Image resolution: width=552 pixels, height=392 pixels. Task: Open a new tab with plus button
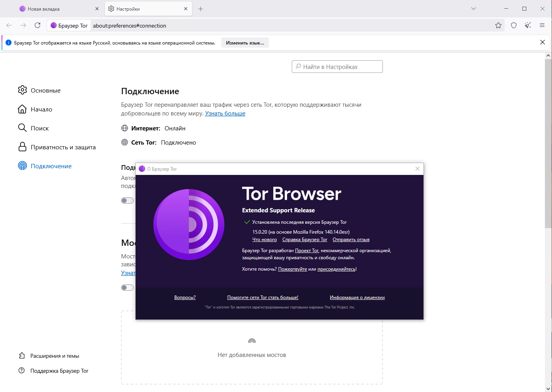[x=200, y=9]
